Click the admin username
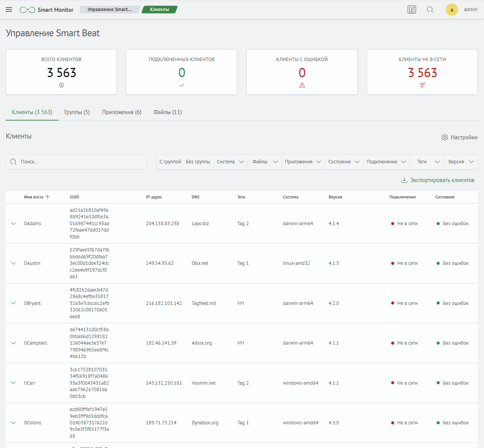This screenshot has width=484, height=448. pos(471,10)
